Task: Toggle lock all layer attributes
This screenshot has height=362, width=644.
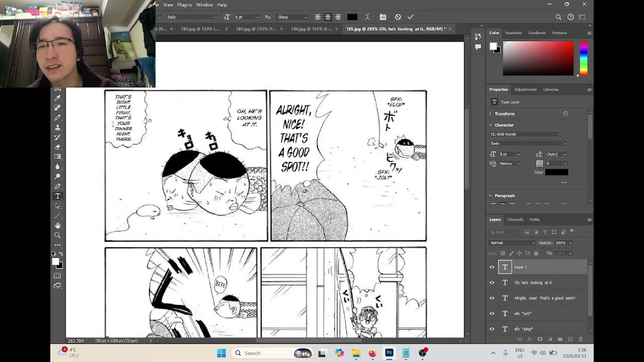Action: 536,253
